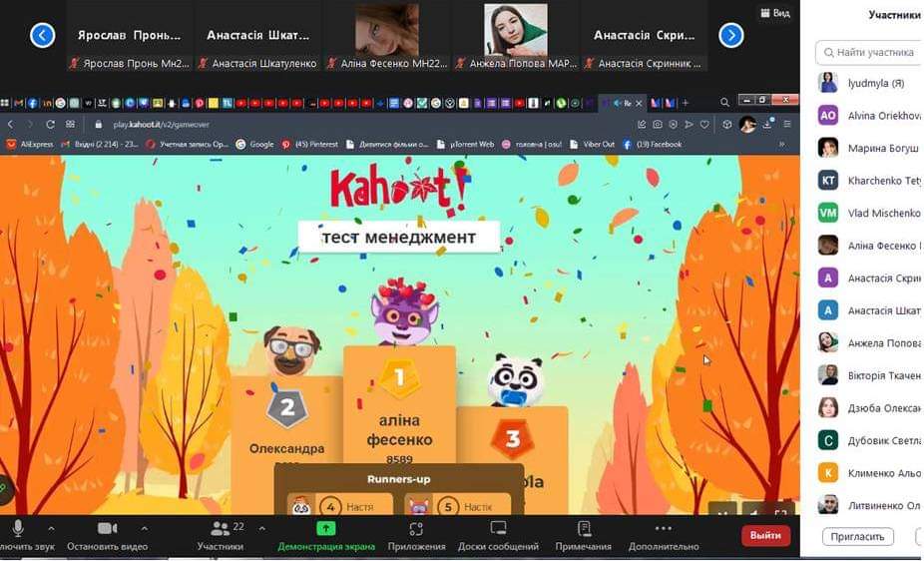Switch to the LinkedIn pinned tab

tap(47, 103)
